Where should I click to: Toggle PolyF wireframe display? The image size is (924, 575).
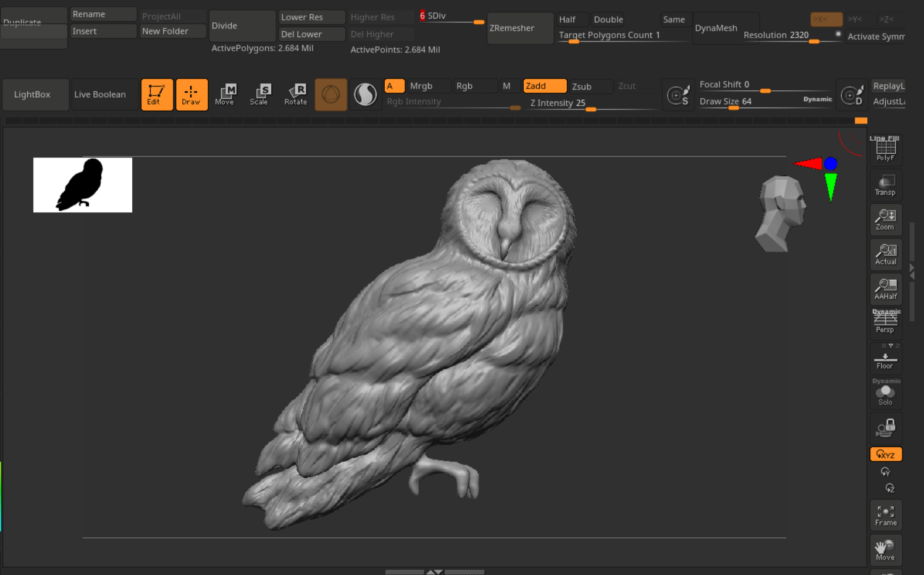tap(886, 149)
